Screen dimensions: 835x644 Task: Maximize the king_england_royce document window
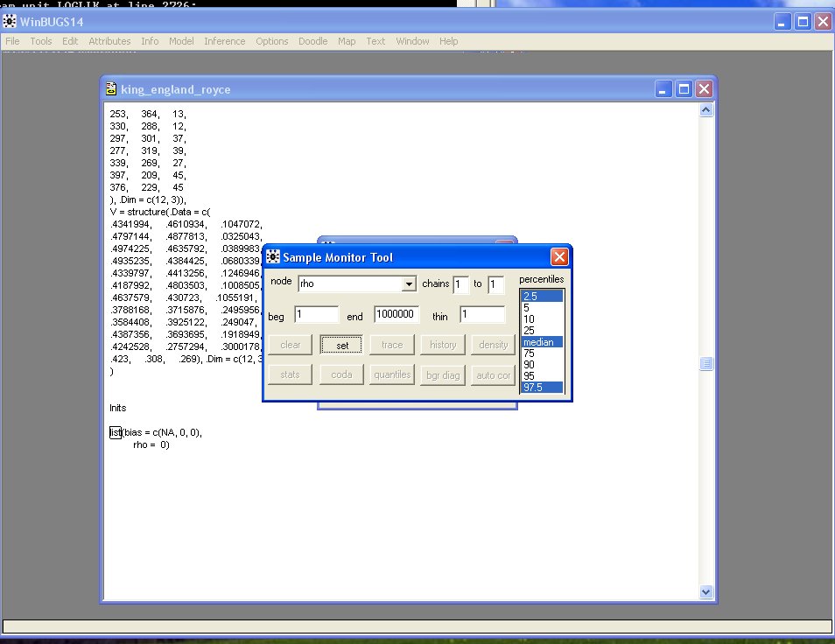(684, 89)
